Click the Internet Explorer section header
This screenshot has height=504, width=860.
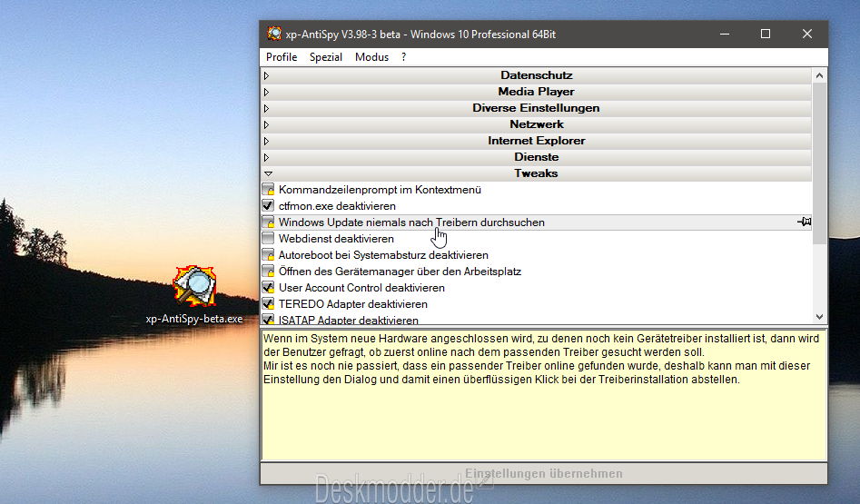point(537,141)
